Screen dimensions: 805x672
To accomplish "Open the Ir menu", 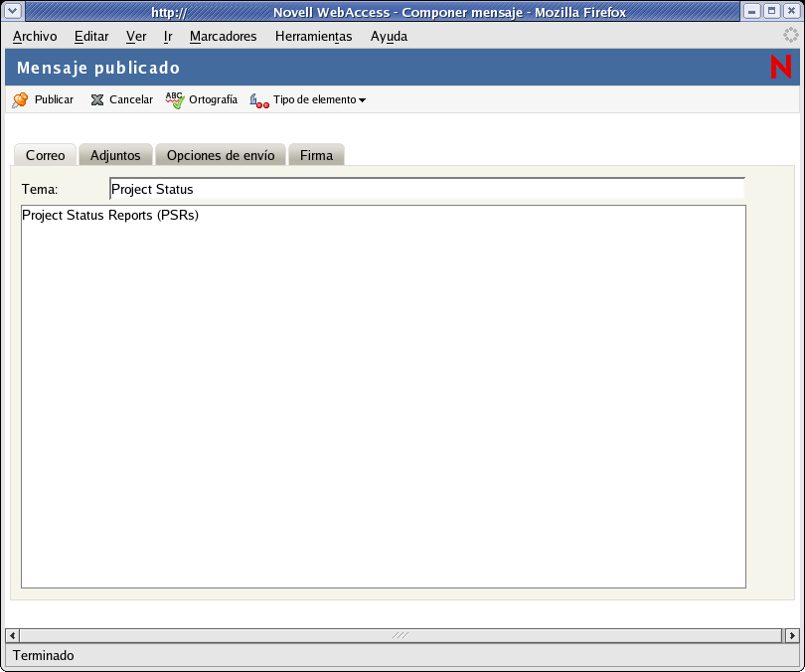I will [x=168, y=37].
